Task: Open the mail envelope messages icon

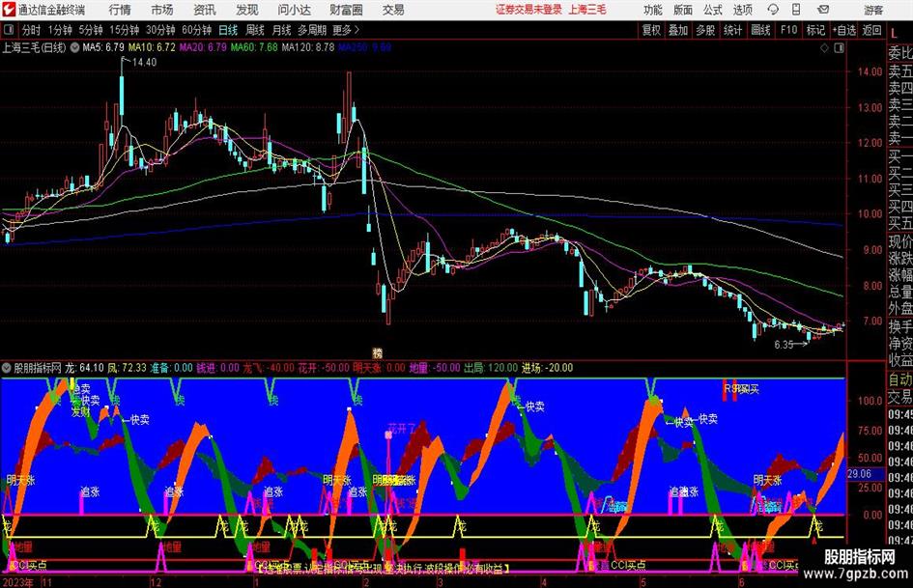Action: point(823,10)
